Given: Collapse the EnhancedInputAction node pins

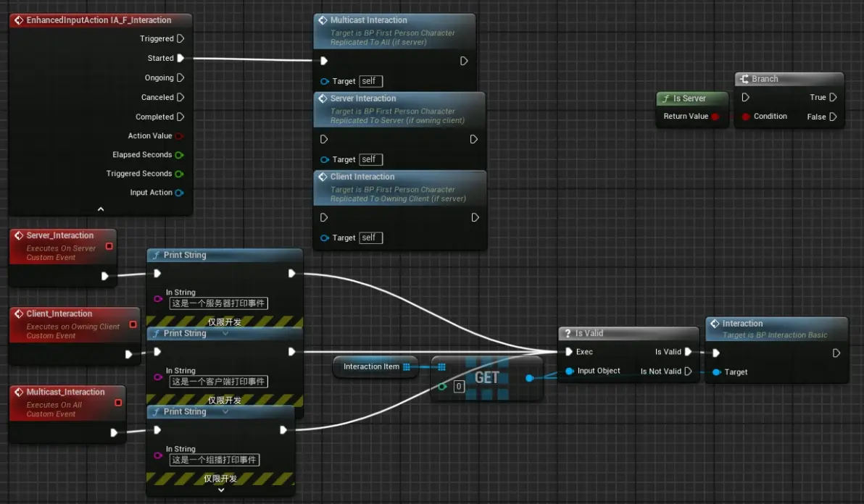Looking at the screenshot, I should (100, 209).
